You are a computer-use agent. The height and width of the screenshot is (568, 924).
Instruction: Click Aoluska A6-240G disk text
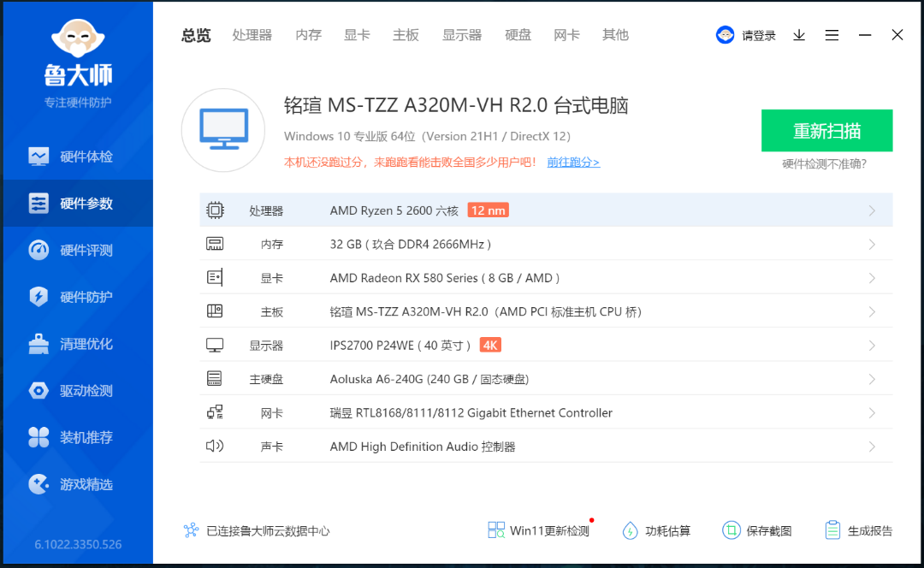click(x=429, y=380)
